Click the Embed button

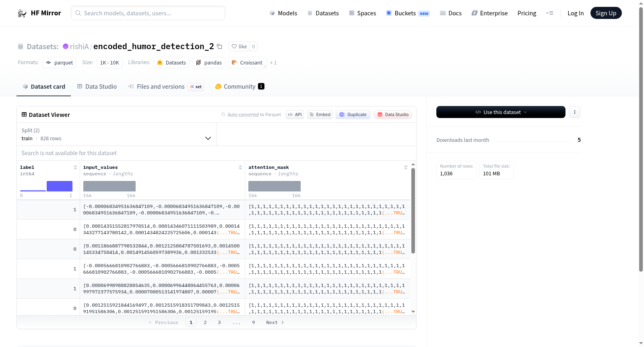pos(320,114)
